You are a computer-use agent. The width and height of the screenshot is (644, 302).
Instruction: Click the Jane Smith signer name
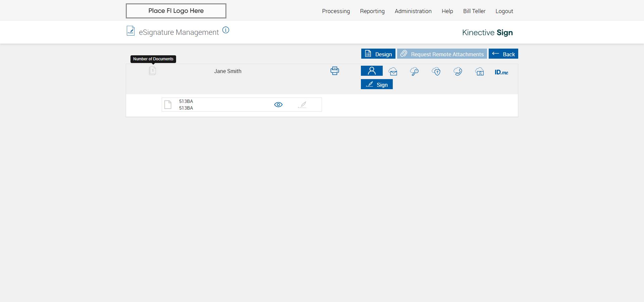pyautogui.click(x=228, y=71)
